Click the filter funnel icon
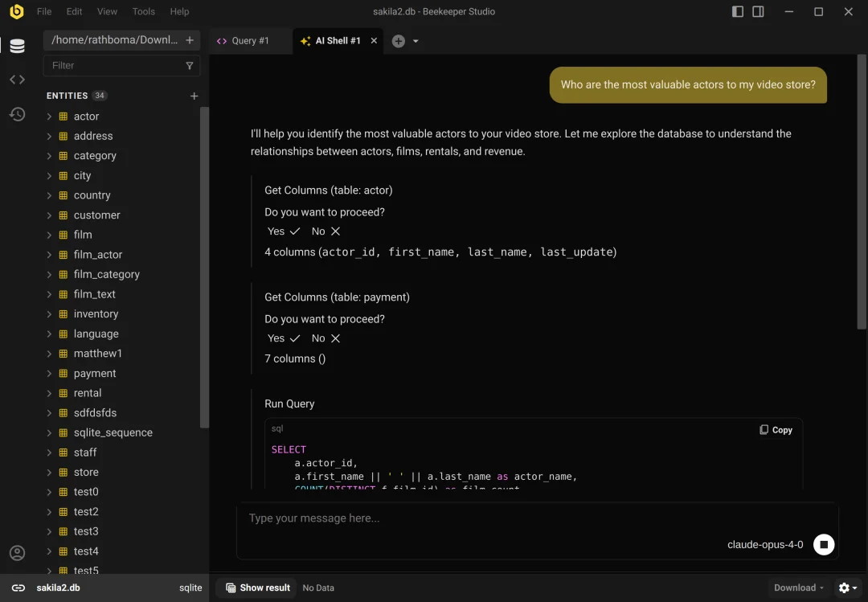Screen dimensions: 868x602 point(190,66)
